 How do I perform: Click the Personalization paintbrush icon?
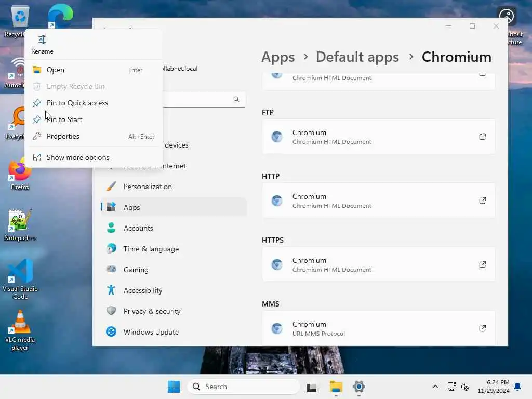coord(111,187)
